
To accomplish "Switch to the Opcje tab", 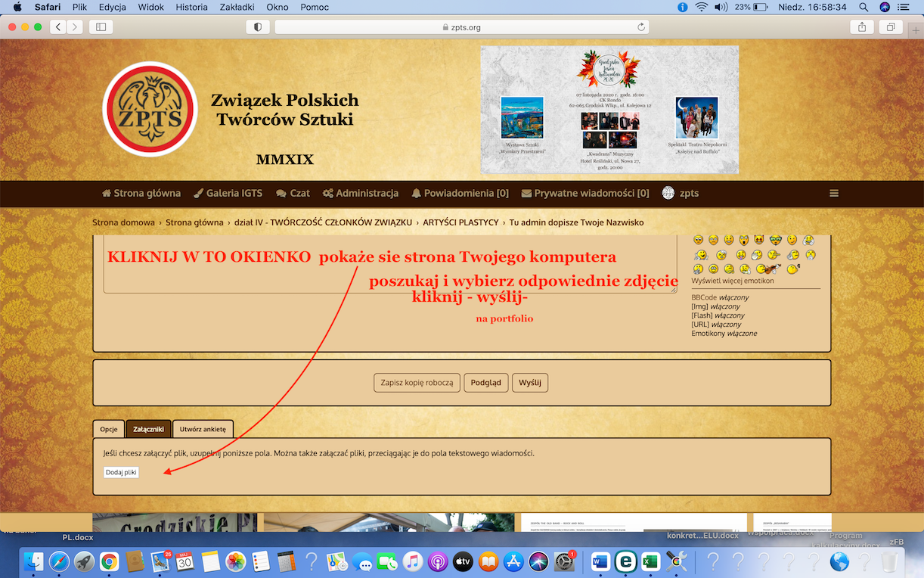I will coord(109,429).
